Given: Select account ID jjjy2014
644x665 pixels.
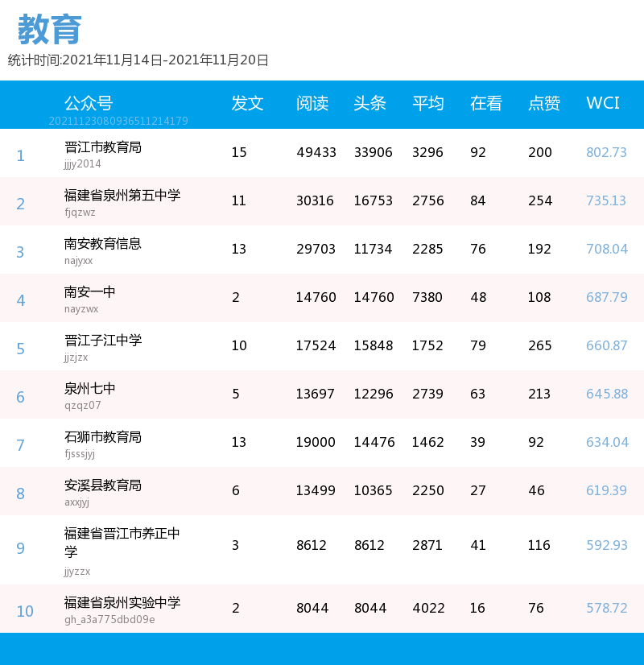Looking at the screenshot, I should click(x=83, y=164).
